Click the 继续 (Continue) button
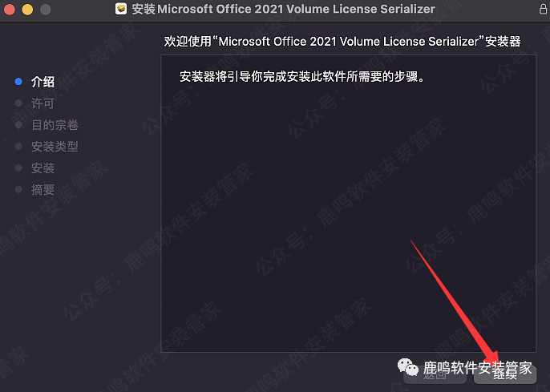The image size is (550, 392). click(505, 375)
